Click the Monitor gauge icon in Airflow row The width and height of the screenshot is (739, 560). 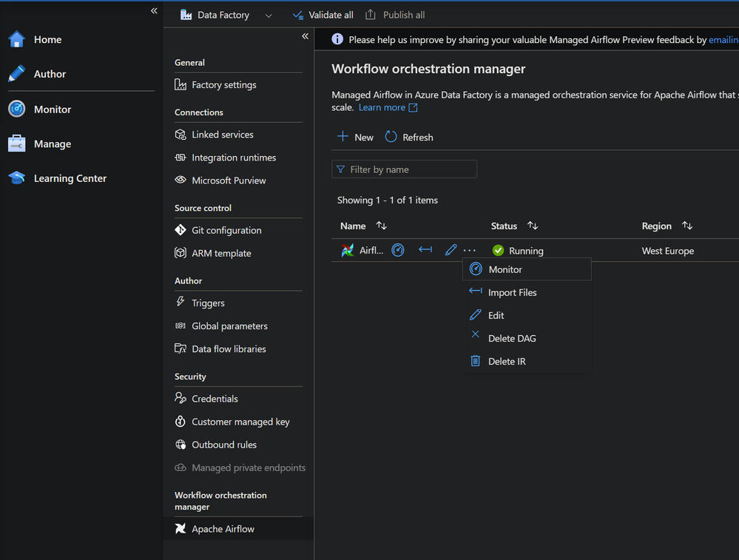point(398,250)
